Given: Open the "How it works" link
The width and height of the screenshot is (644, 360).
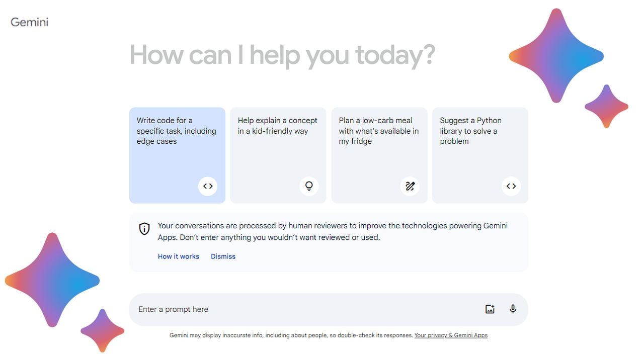Looking at the screenshot, I should click(178, 256).
